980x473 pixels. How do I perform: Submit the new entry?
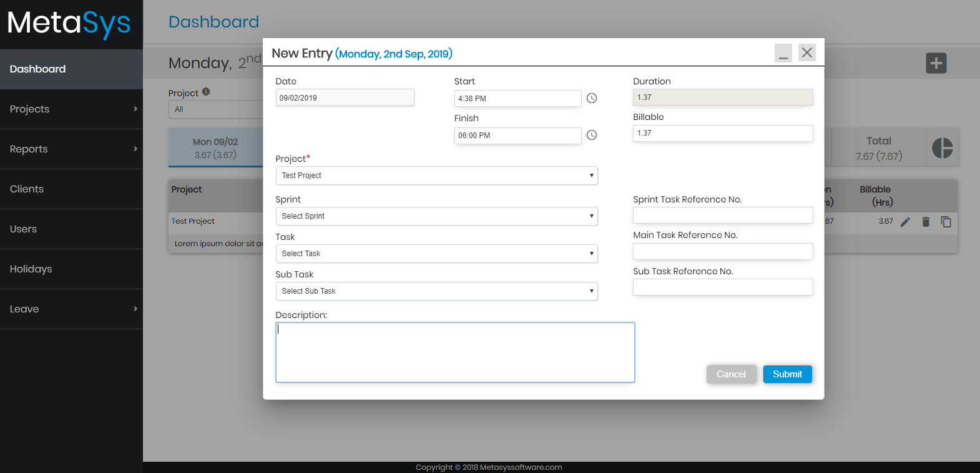click(787, 374)
